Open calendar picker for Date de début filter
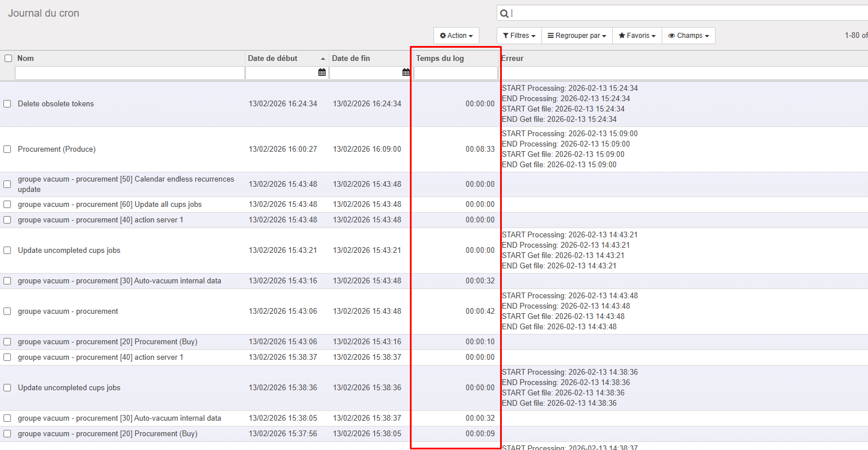868x450 pixels. (322, 72)
